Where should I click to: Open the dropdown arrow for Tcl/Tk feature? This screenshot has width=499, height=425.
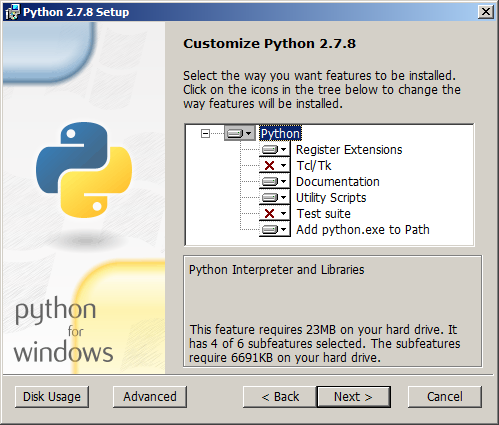click(x=284, y=166)
